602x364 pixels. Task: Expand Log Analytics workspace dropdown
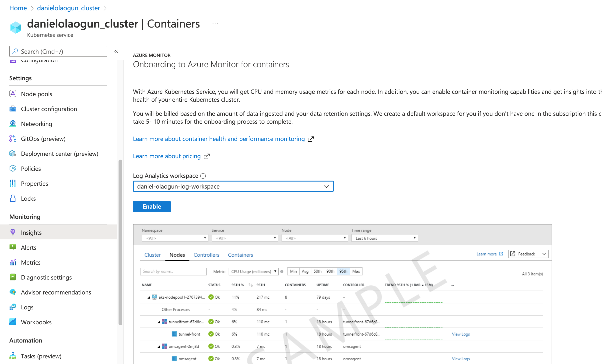326,186
